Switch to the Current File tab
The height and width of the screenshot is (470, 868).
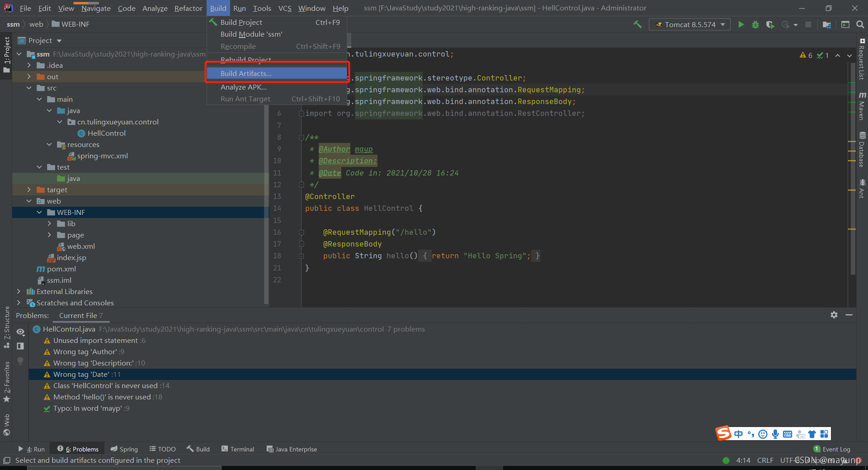(x=80, y=315)
